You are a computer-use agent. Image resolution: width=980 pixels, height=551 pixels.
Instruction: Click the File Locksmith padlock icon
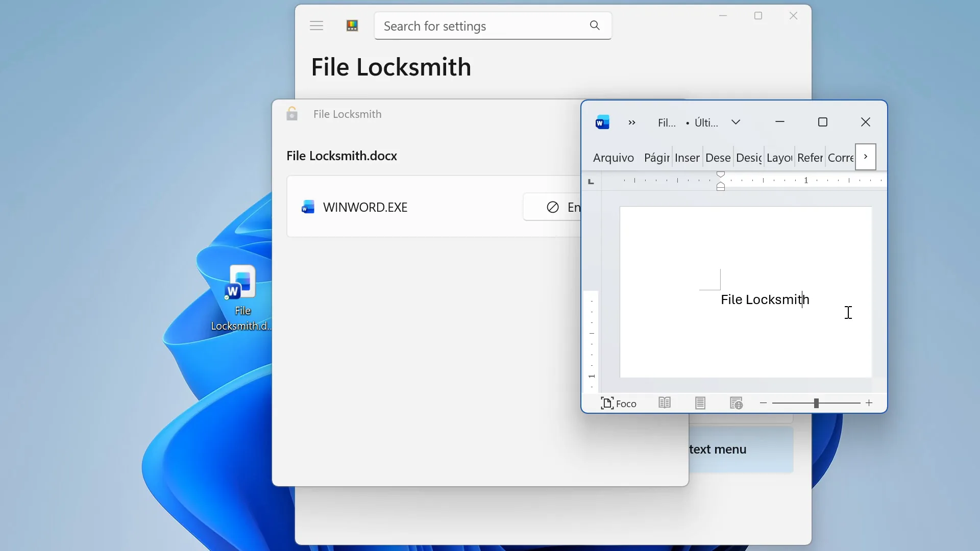click(x=292, y=113)
